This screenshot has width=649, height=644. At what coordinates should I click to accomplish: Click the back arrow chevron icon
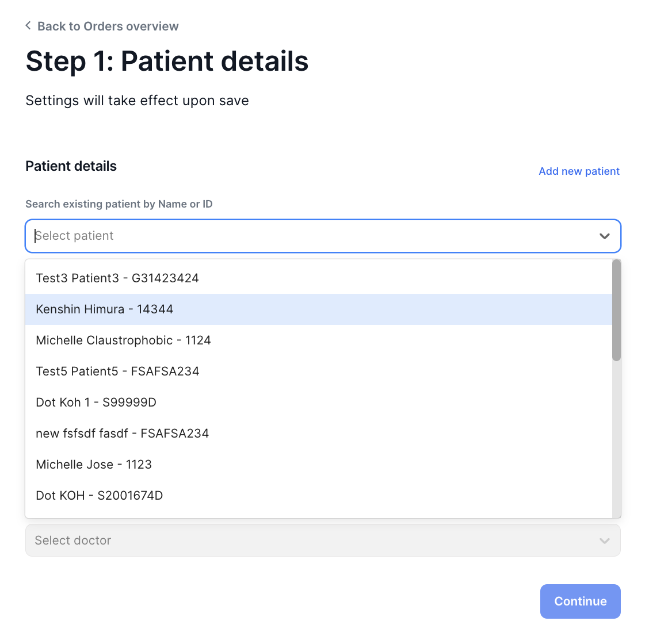click(28, 26)
